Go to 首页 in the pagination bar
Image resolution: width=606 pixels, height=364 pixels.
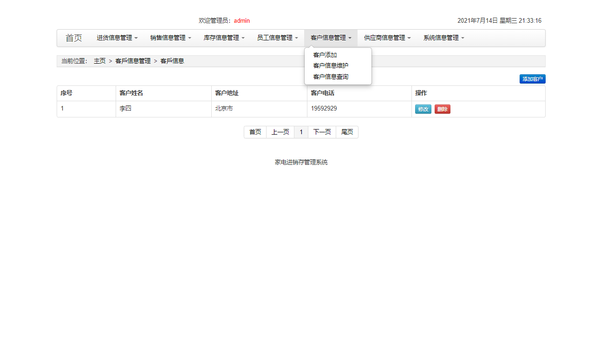click(255, 132)
